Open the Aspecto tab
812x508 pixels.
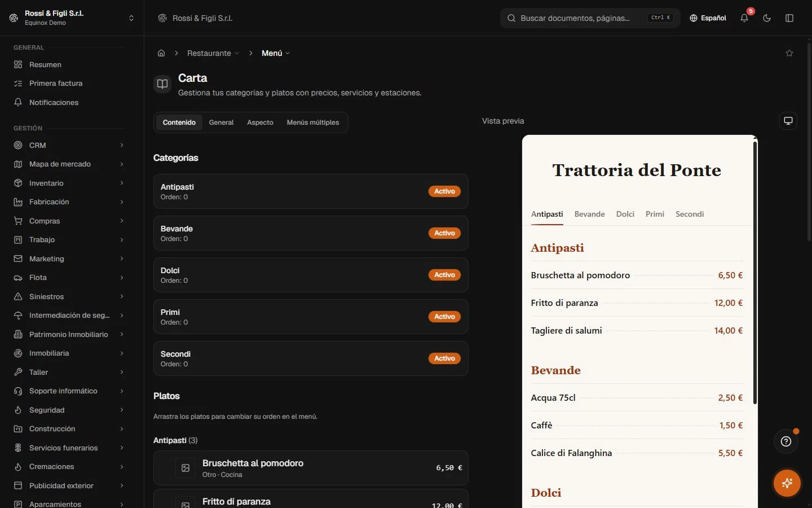coord(260,122)
